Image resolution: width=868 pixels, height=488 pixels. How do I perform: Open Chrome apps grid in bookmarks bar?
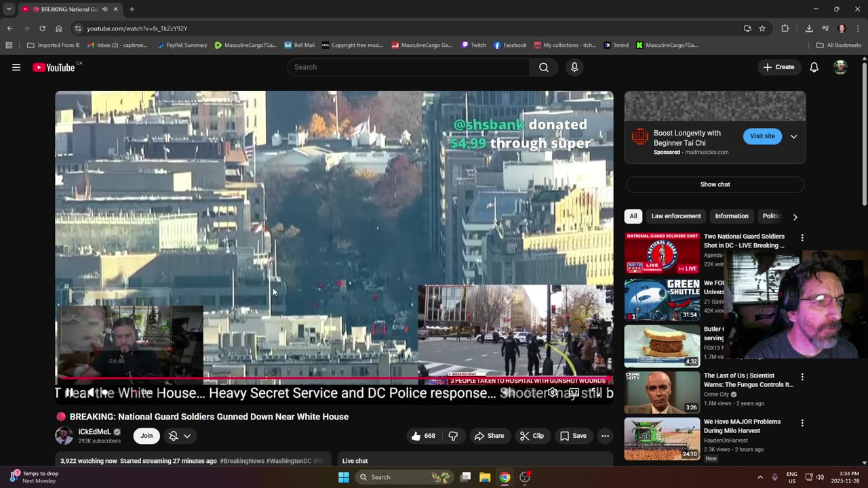(9, 45)
